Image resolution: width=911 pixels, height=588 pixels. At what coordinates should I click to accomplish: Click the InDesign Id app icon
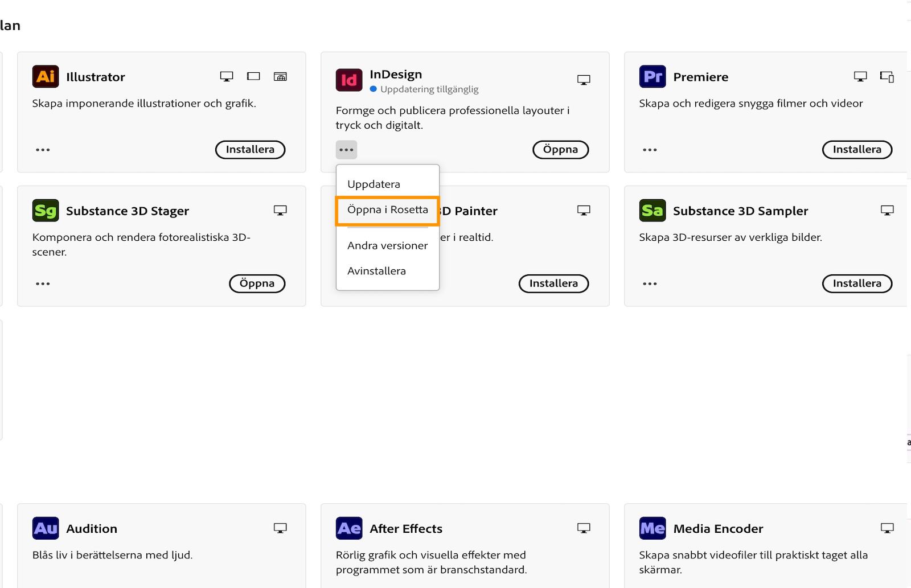point(349,80)
